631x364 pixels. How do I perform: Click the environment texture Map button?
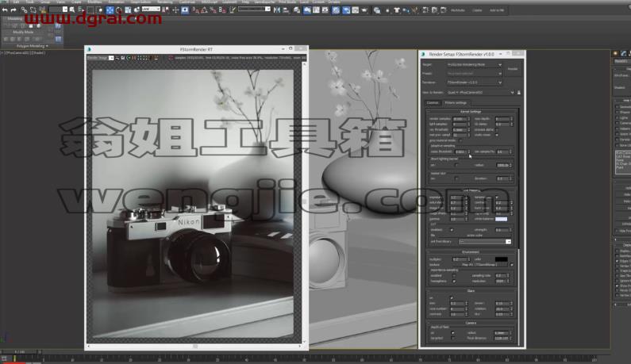coord(479,265)
